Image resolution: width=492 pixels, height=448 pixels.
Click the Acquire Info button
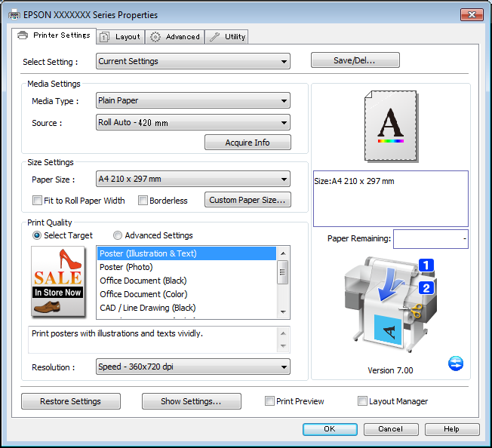[x=248, y=143]
